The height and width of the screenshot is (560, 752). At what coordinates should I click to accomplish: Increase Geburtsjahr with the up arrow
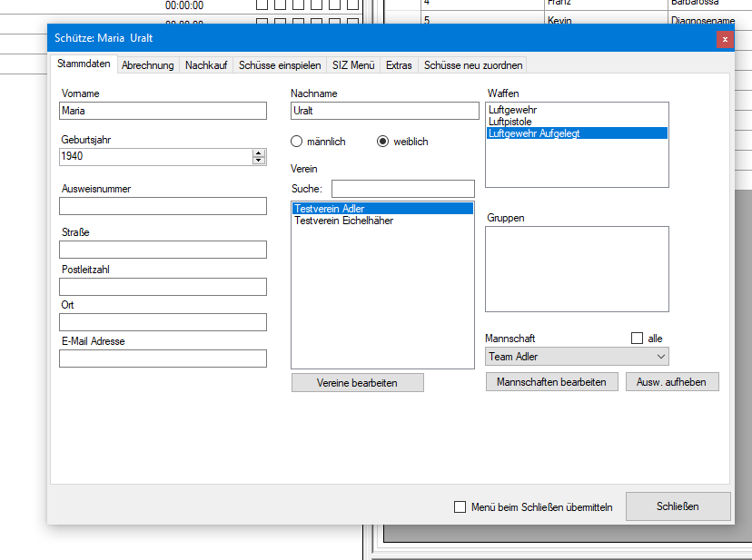click(259, 152)
